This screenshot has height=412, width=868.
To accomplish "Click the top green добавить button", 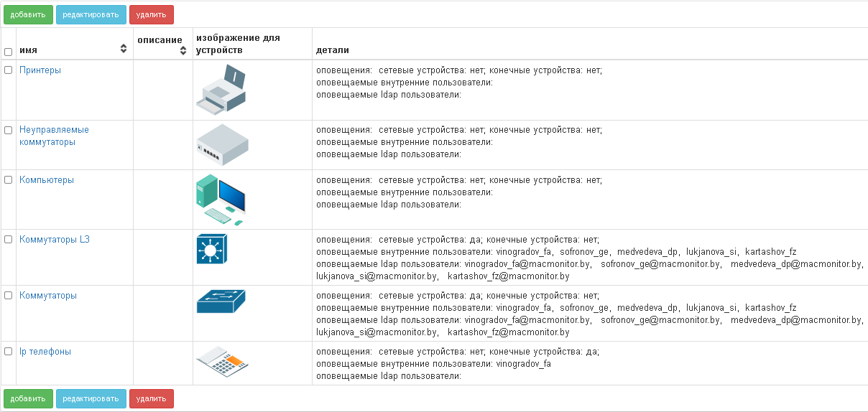I will [x=28, y=14].
